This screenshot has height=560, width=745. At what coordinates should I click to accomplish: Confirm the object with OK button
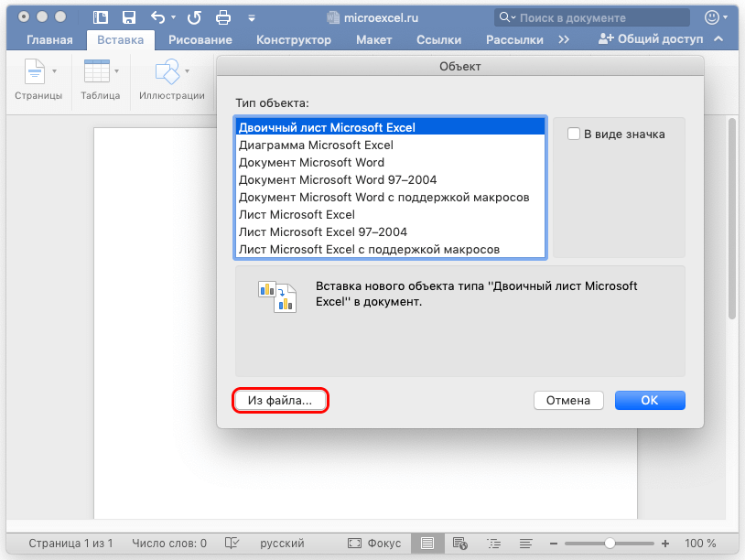[x=650, y=401]
